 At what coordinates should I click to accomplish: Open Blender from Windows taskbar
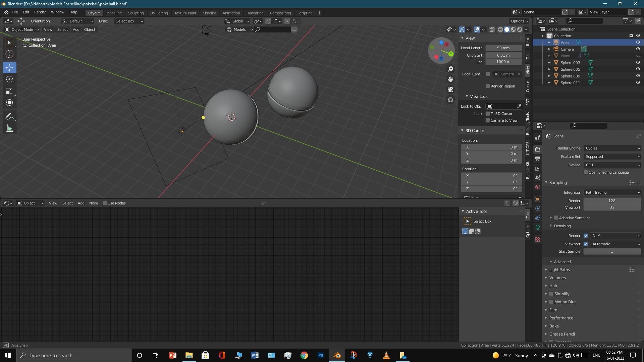coord(337,355)
